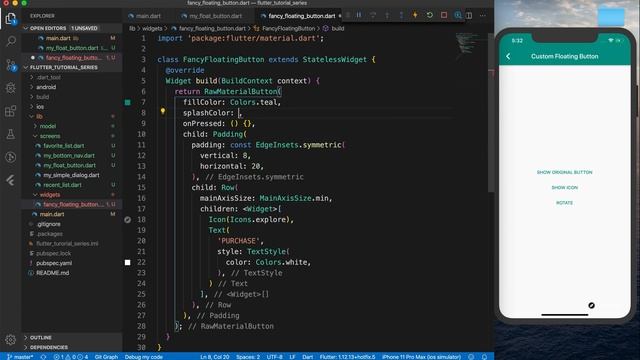Open the Search view in activity bar
640x360 pixels.
click(x=11, y=41)
